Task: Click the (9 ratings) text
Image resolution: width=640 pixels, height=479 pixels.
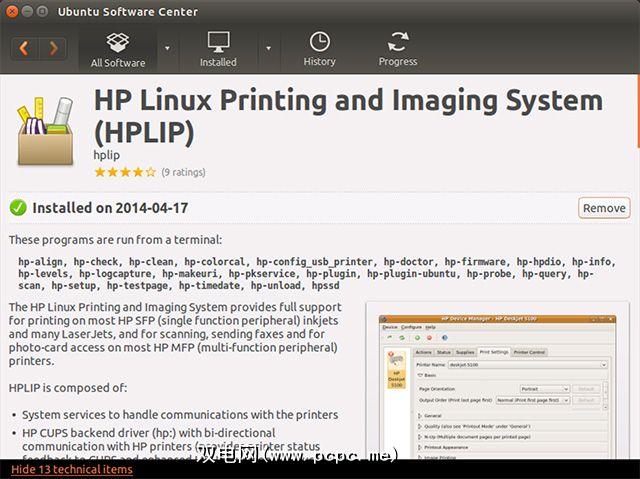Action: [x=183, y=172]
